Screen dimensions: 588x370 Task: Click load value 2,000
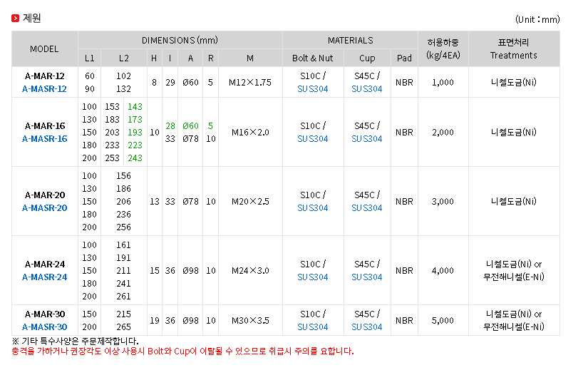coord(443,133)
